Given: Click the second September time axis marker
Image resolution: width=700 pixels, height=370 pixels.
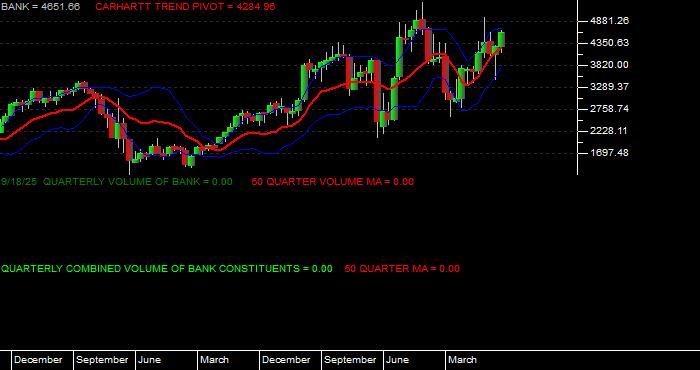Looking at the screenshot, I should click(350, 360).
